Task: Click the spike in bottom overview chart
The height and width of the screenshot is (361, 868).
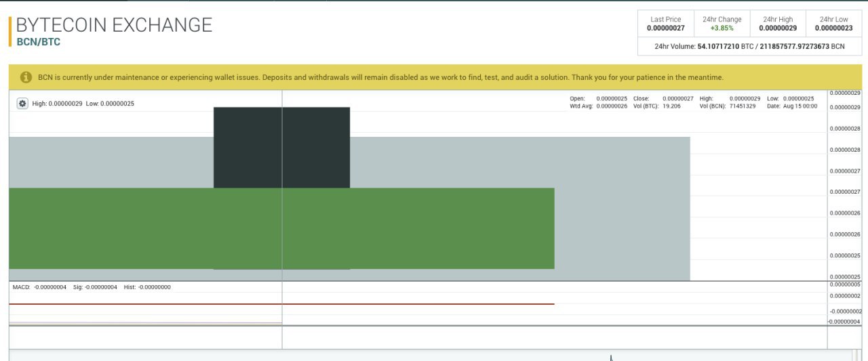Action: click(611, 358)
